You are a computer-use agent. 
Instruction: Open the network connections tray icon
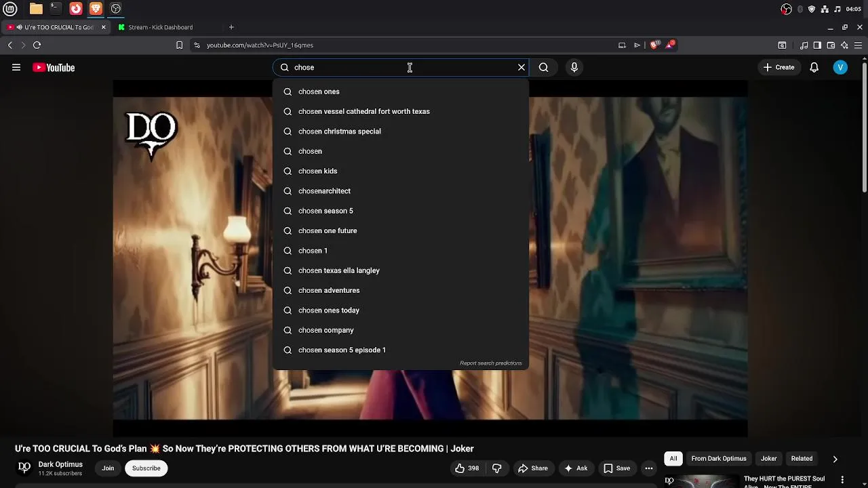click(825, 9)
